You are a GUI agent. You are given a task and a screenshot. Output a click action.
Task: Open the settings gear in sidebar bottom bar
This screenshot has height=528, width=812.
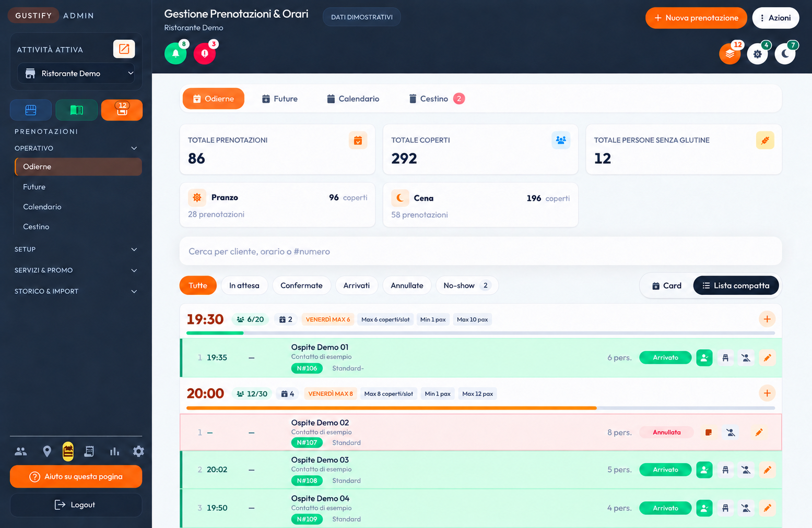coord(138,451)
